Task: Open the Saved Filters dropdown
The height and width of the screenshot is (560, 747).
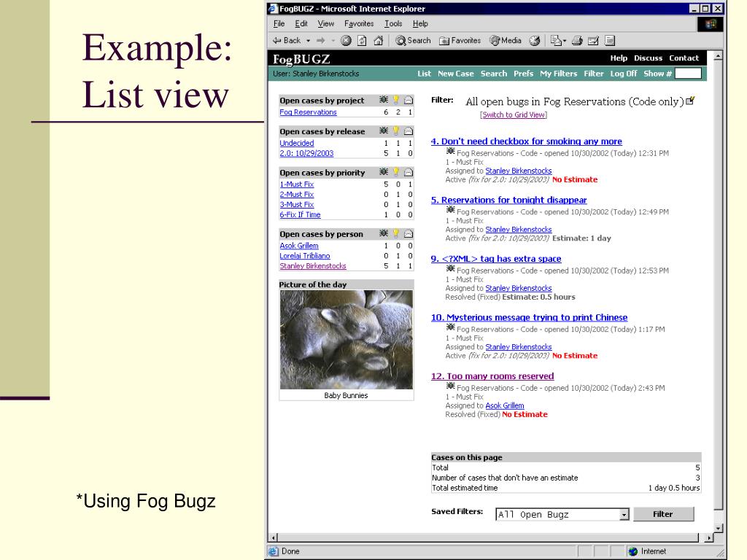Action: click(624, 515)
